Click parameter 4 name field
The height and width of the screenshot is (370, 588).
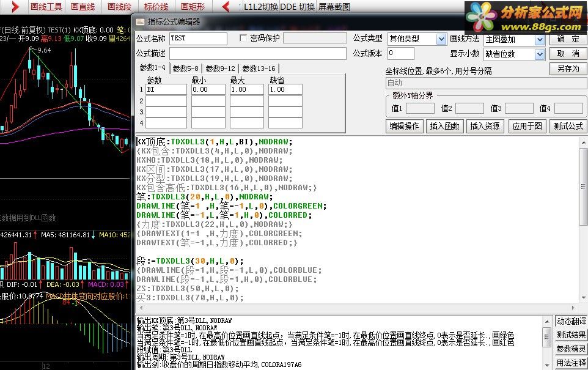pos(166,123)
